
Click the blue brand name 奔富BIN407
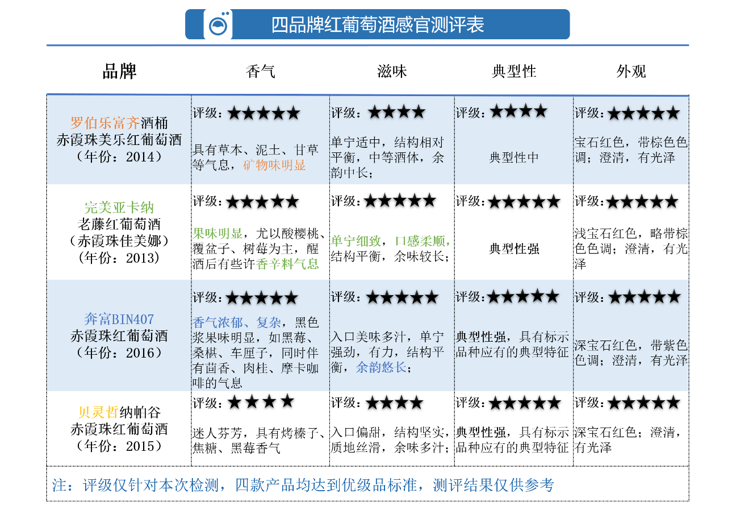119,319
